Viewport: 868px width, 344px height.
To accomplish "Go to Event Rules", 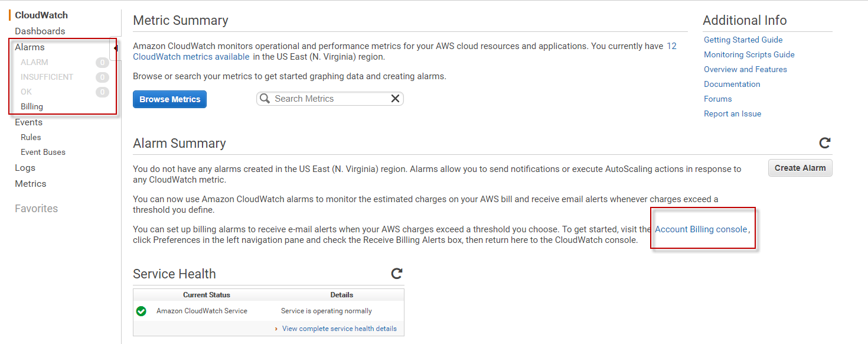I will 31,137.
